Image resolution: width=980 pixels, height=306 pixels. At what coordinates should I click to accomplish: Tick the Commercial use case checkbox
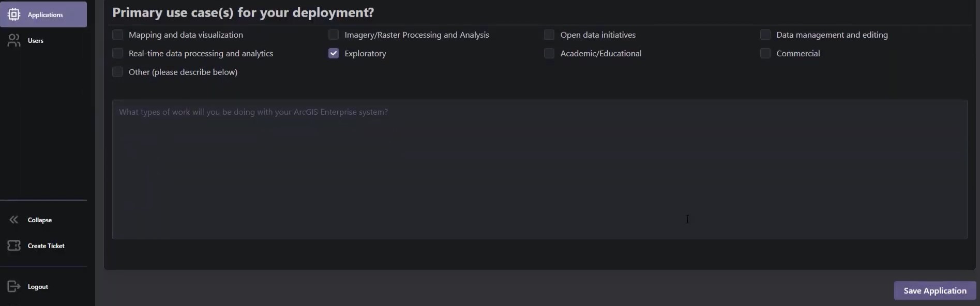point(765,53)
